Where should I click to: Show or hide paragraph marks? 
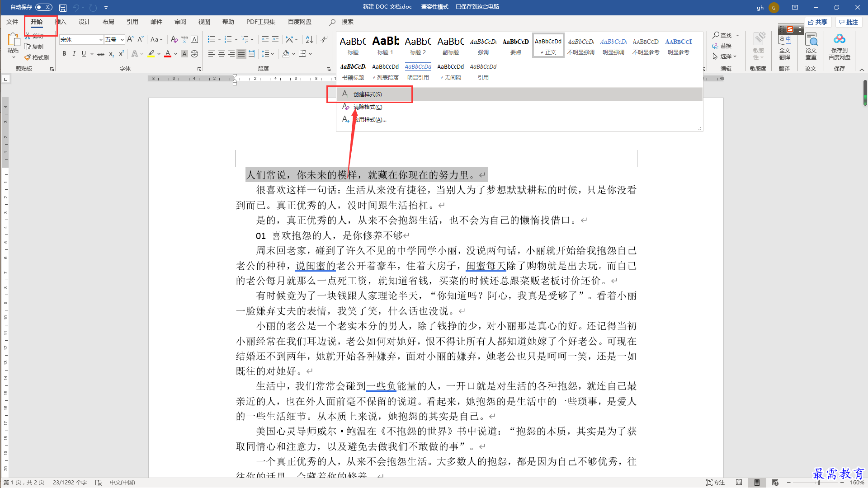coord(324,39)
